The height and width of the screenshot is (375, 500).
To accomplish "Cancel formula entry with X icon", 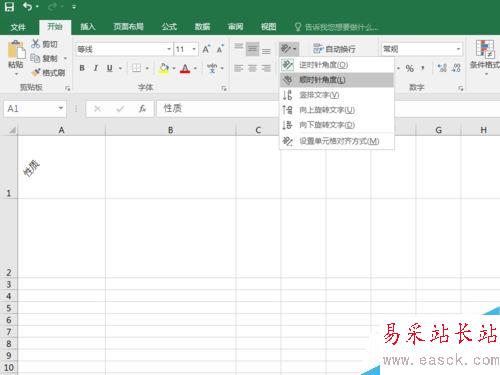I will tap(97, 109).
